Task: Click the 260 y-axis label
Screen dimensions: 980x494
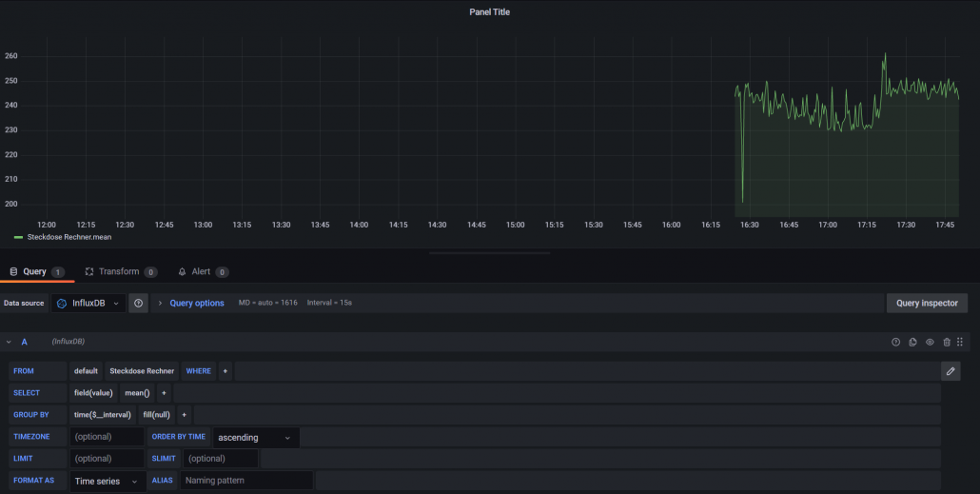Action: pyautogui.click(x=11, y=56)
